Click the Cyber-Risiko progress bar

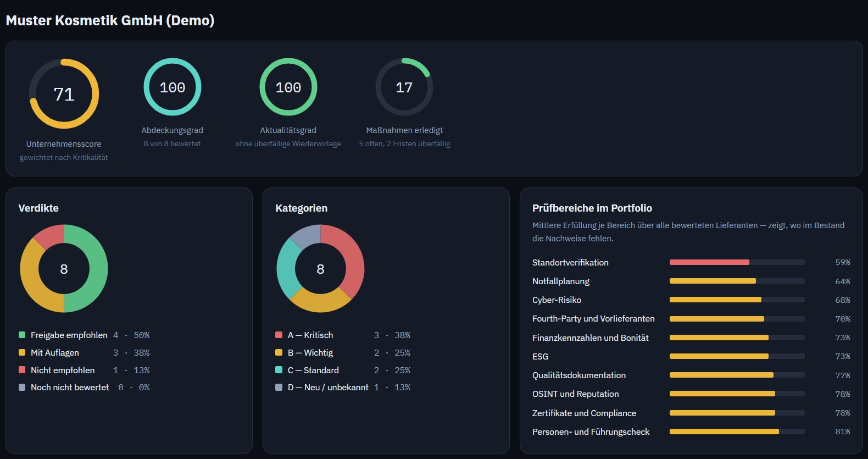tap(737, 300)
